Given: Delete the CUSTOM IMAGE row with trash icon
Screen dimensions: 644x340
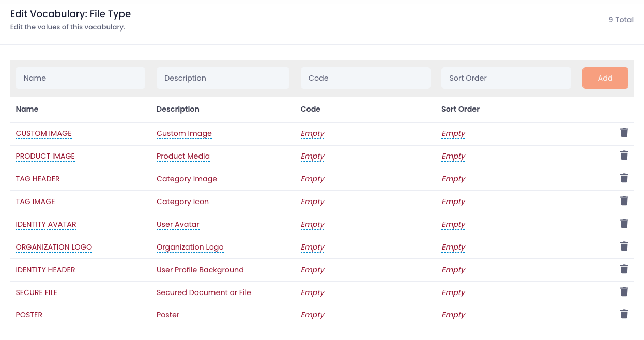Looking at the screenshot, I should [624, 133].
